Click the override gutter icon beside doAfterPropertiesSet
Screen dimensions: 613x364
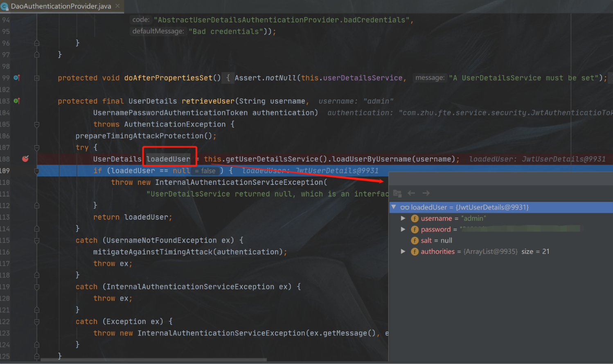[x=17, y=77]
